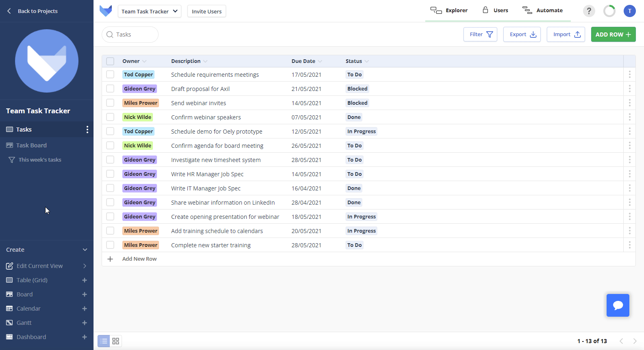Check the Write IT Manager Job Spec row
This screenshot has width=644, height=350.
[x=110, y=188]
